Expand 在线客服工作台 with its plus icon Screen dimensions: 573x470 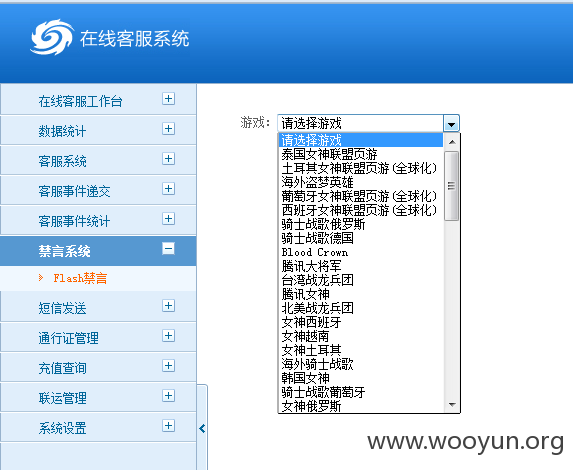click(x=168, y=99)
